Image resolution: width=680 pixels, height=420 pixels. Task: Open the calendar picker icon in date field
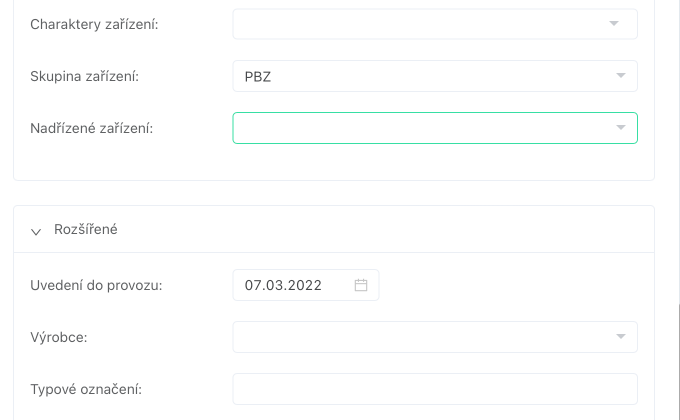coord(361,285)
